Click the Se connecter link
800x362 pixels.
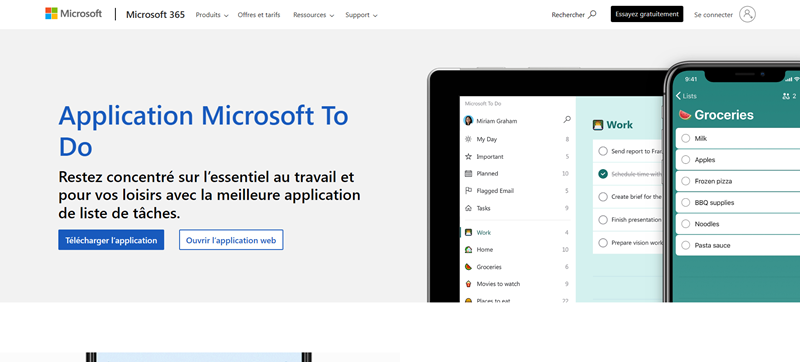713,15
